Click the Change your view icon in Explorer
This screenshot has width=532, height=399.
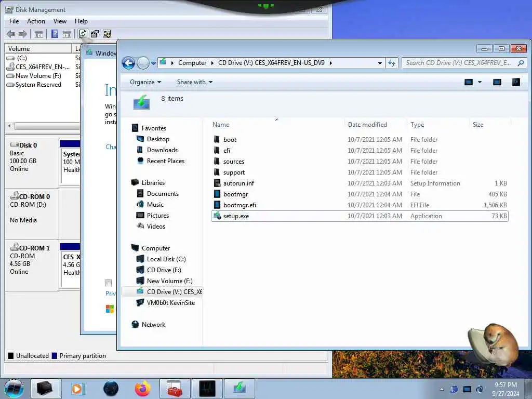coord(469,82)
